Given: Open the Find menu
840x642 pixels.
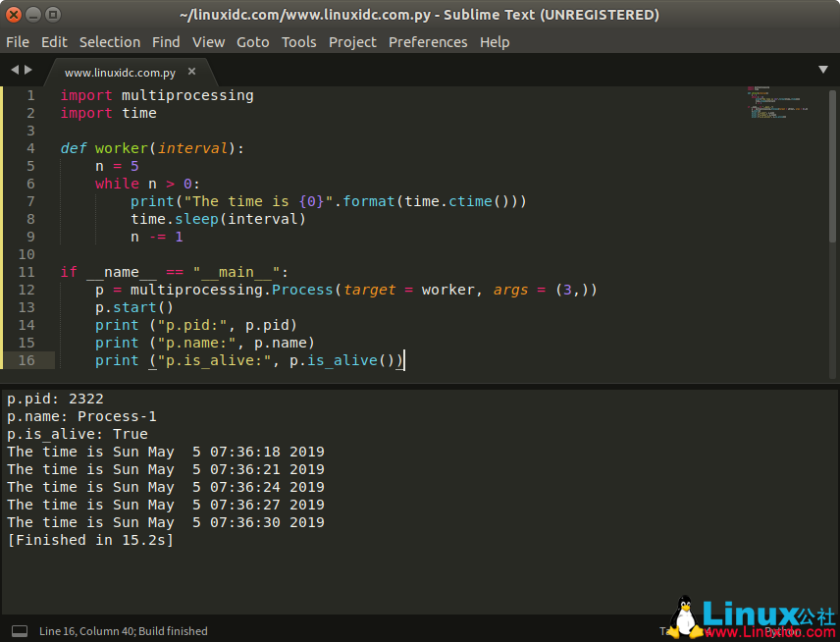Looking at the screenshot, I should coord(166,42).
